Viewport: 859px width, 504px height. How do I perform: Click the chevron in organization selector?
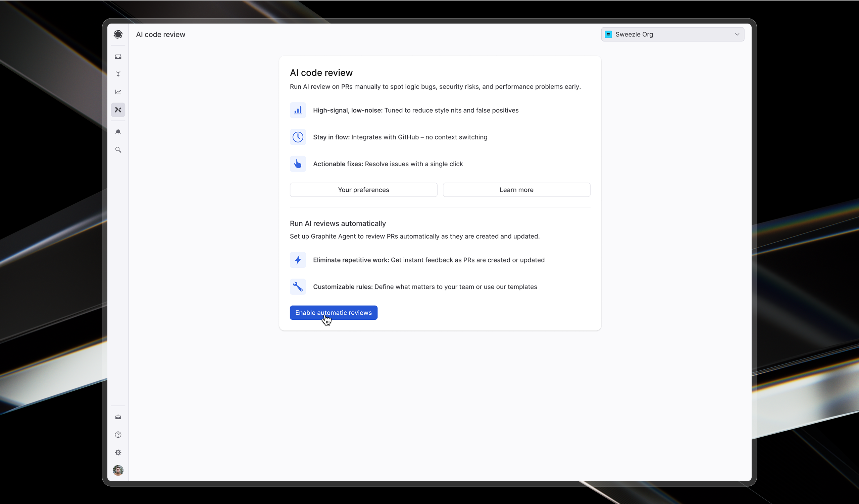point(737,35)
